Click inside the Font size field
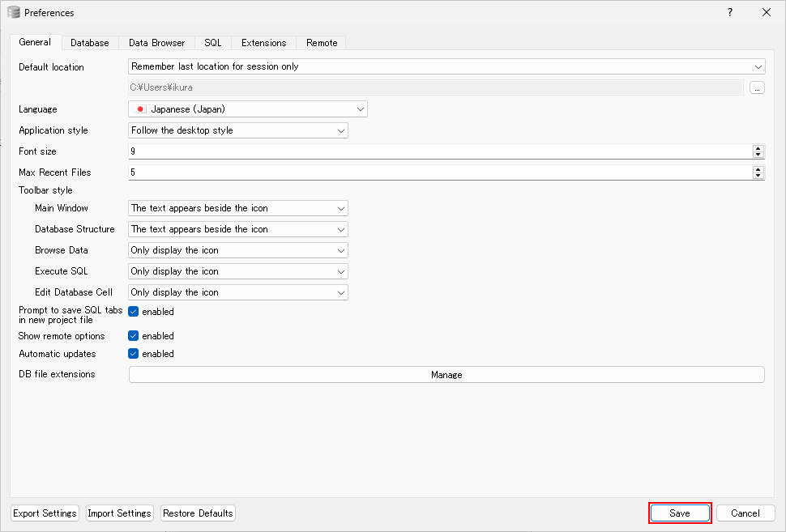The width and height of the screenshot is (786, 532). pos(438,151)
